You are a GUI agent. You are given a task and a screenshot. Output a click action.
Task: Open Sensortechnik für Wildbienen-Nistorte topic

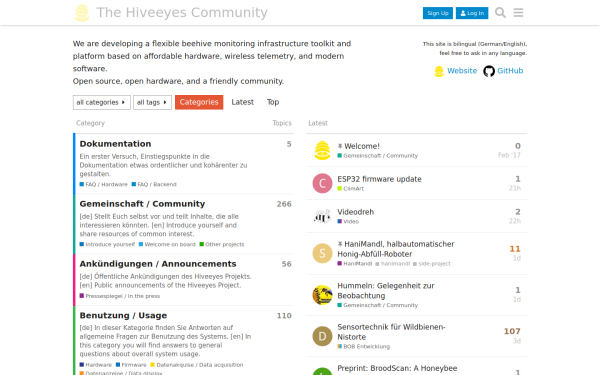coord(391,332)
